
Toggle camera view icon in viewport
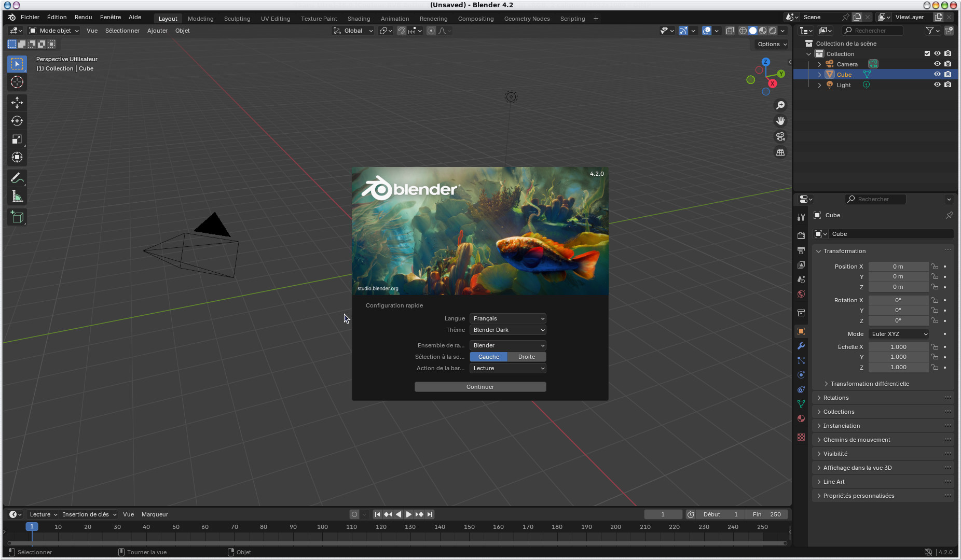780,136
